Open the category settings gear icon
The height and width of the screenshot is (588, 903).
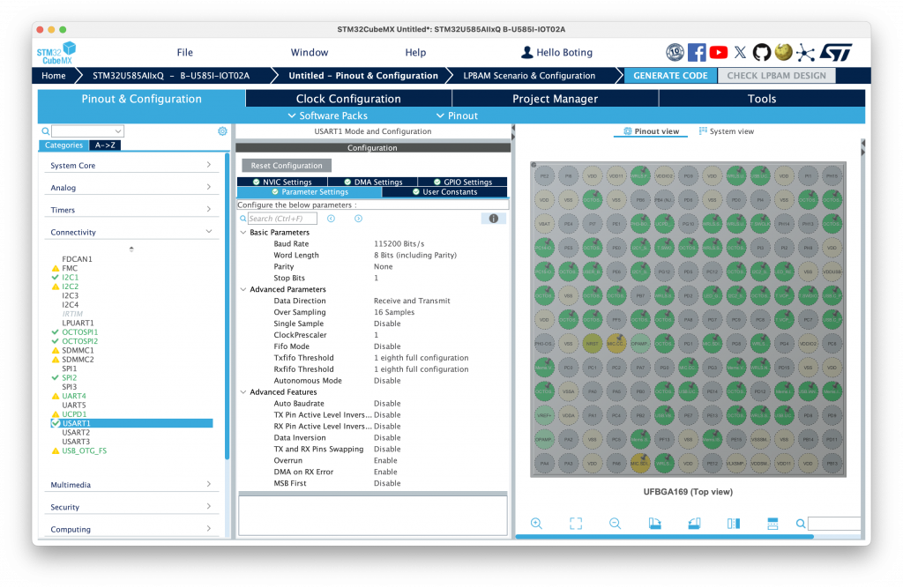(222, 131)
